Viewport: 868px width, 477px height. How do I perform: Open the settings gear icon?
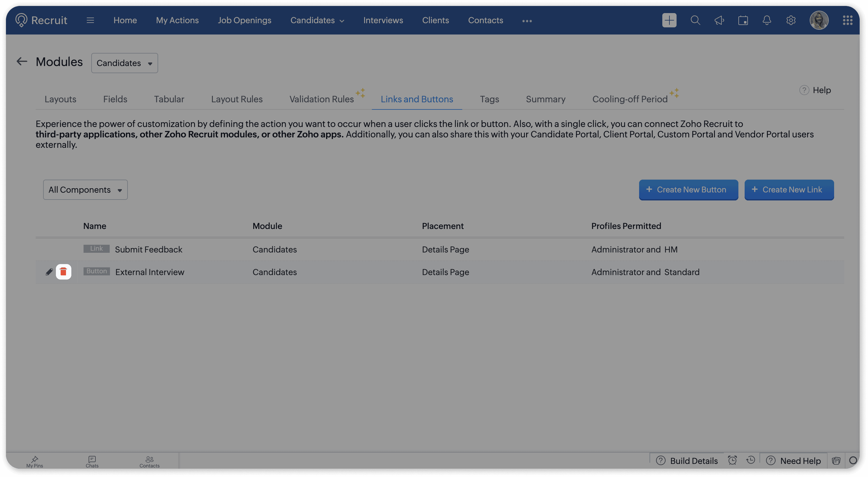pyautogui.click(x=791, y=21)
